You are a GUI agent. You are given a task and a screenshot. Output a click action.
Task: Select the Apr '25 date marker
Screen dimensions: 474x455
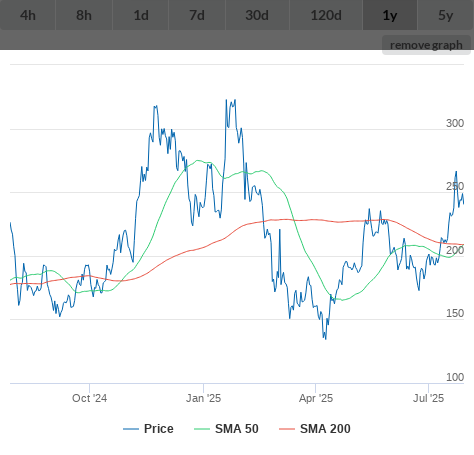(316, 398)
